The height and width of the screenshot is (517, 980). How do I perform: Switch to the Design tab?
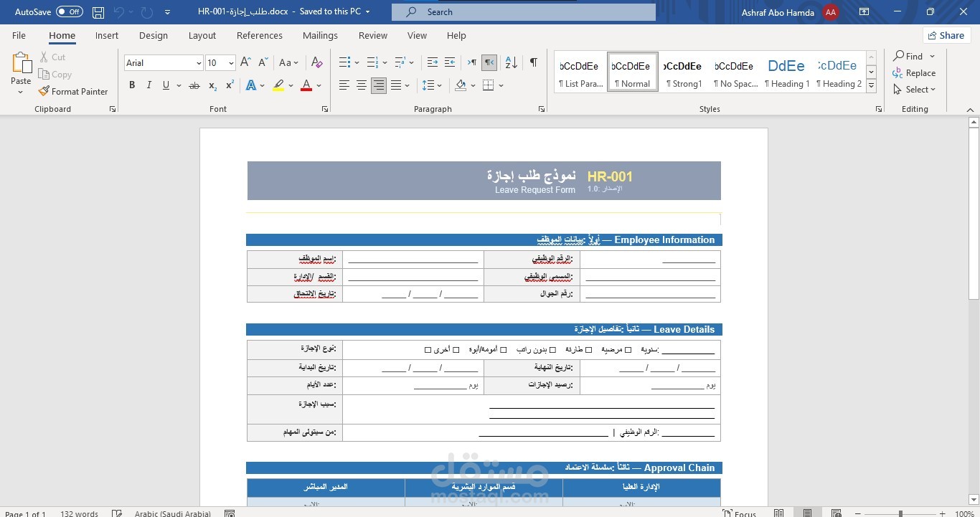154,35
